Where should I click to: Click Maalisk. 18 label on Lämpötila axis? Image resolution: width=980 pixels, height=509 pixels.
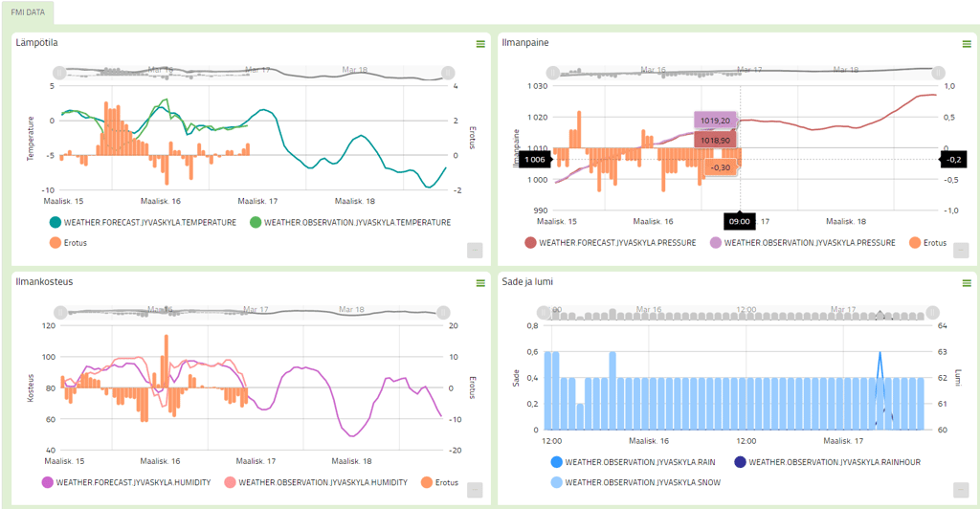coord(354,201)
